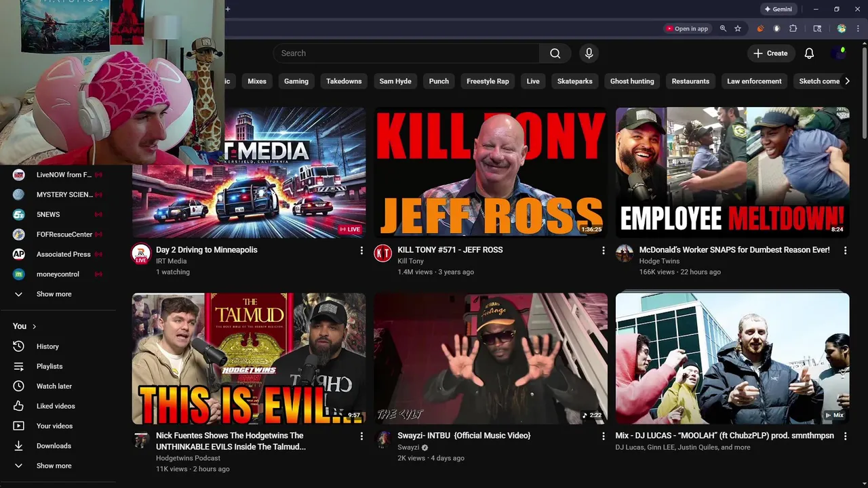Open IRT Media channel avatar
Screen dimensions: 868x488
point(141,253)
